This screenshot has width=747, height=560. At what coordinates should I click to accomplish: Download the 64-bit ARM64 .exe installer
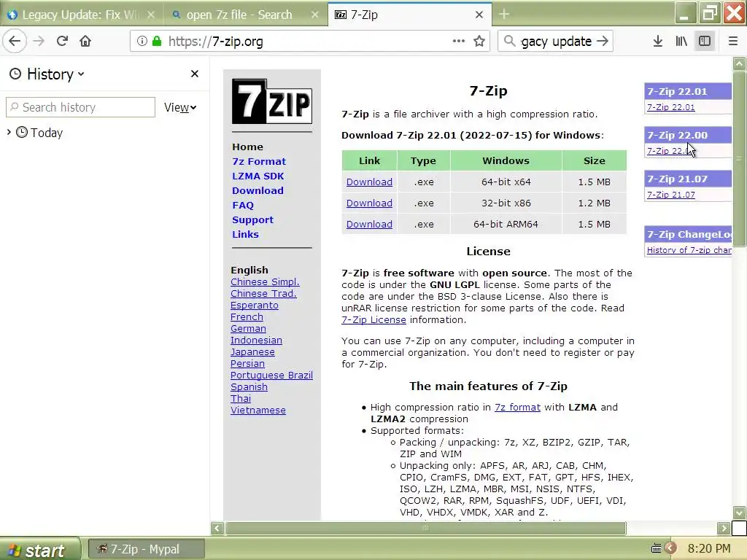click(x=369, y=224)
